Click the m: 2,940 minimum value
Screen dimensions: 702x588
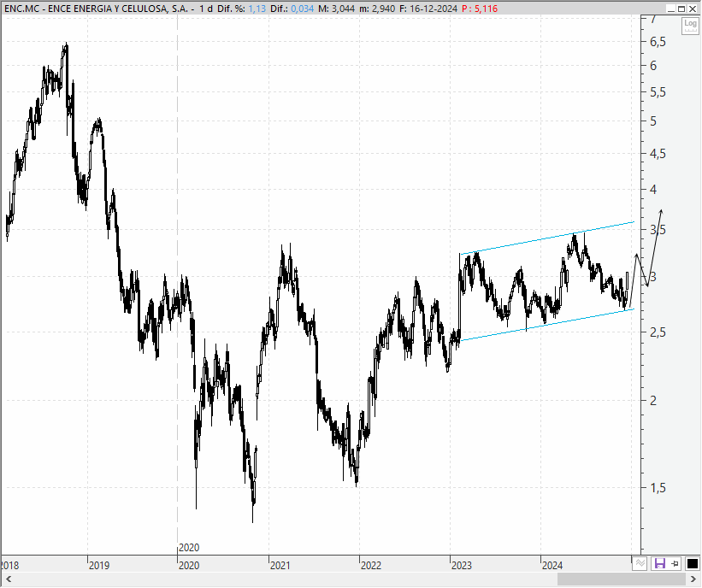(377, 9)
